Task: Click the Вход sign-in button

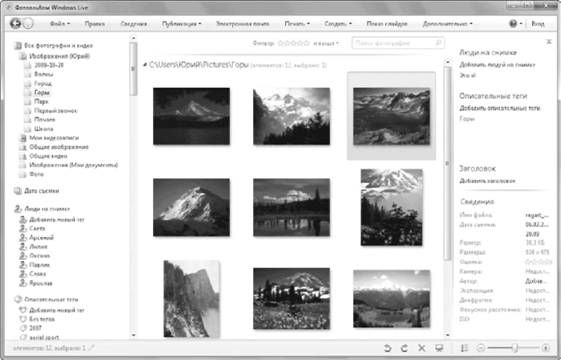Action: (538, 24)
